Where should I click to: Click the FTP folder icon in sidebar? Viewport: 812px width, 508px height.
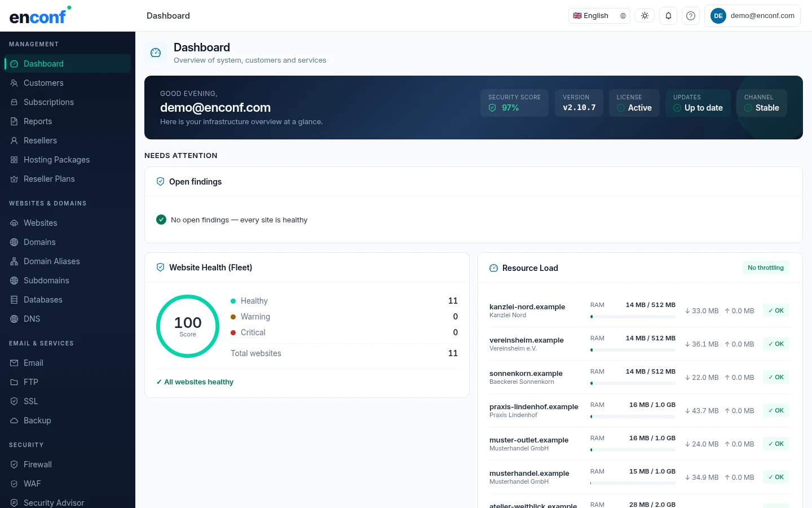(14, 382)
